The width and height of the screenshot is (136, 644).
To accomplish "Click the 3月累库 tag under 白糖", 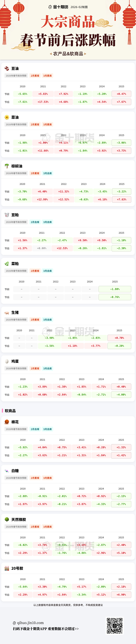I will (47, 478).
